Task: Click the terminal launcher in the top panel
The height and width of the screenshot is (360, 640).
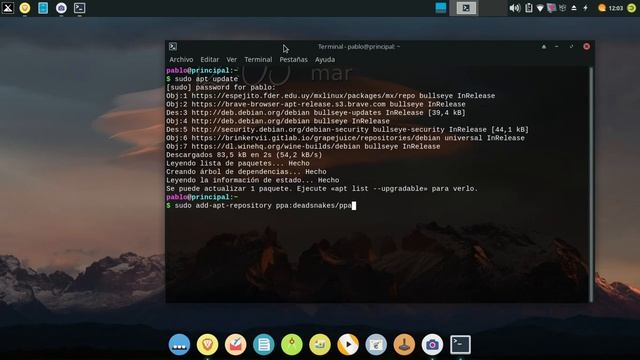Action: coord(80,8)
